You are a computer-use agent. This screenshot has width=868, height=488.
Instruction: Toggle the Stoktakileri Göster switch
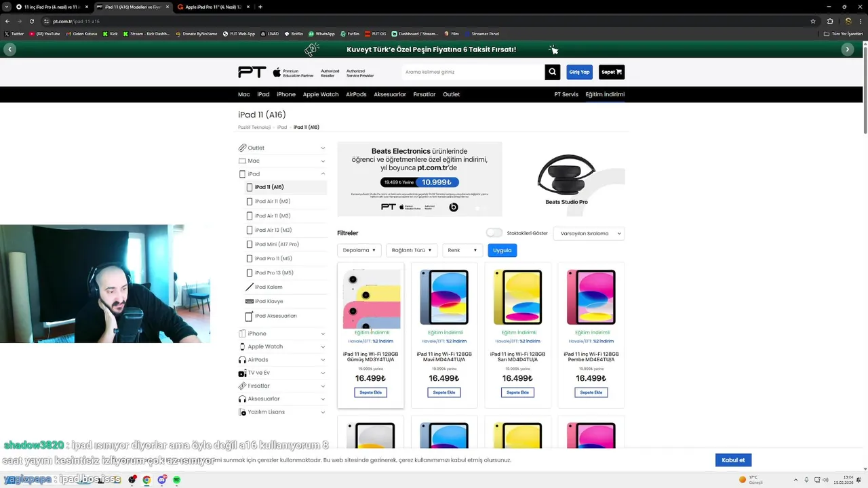(494, 233)
